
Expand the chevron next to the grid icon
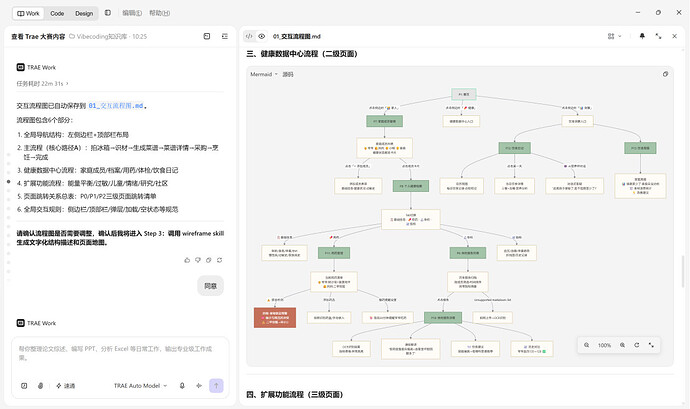(620, 36)
